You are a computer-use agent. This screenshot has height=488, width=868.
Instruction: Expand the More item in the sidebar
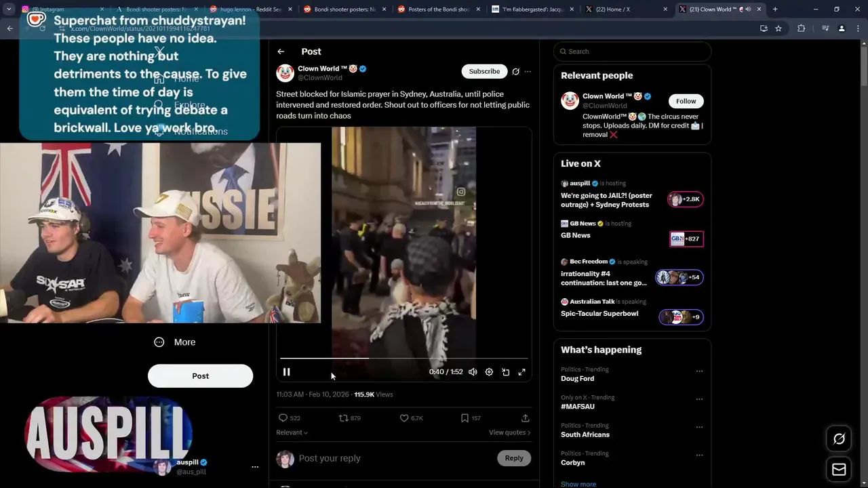pos(175,342)
